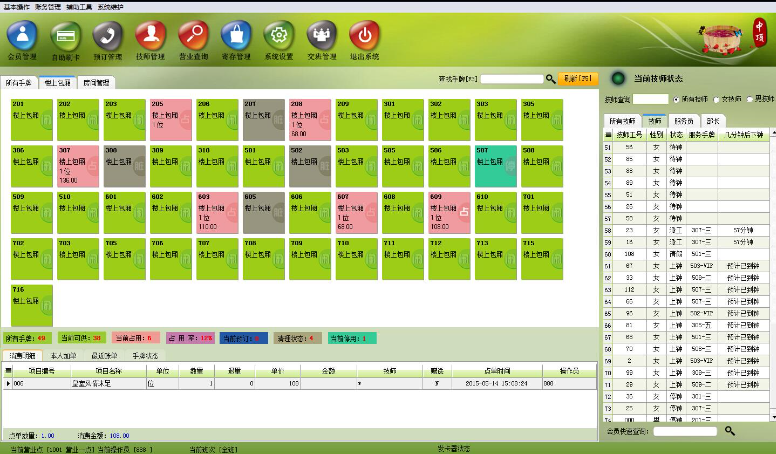Switch to the 所有技师 tab
Screen dimensions: 776x454
tap(622, 121)
